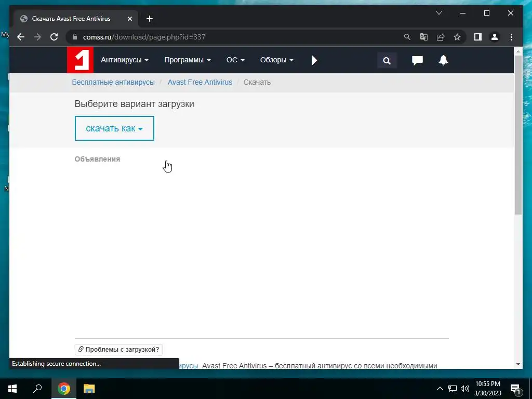Click the network tray icon

(453, 389)
